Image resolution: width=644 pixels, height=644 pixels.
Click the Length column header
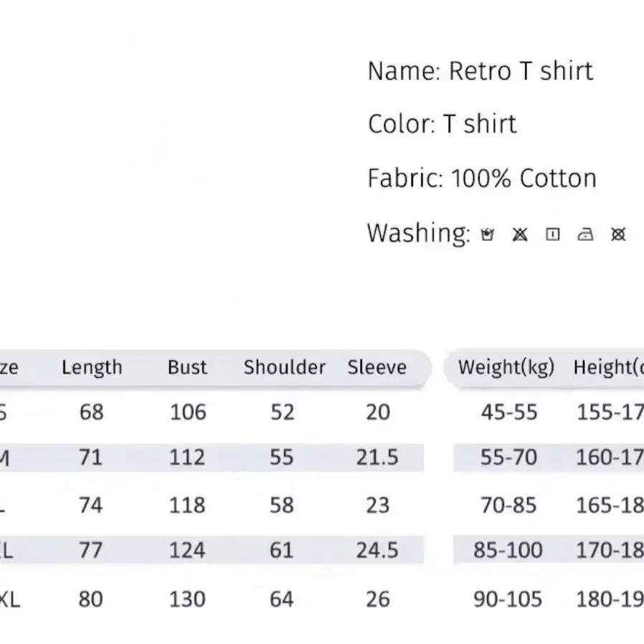92,367
